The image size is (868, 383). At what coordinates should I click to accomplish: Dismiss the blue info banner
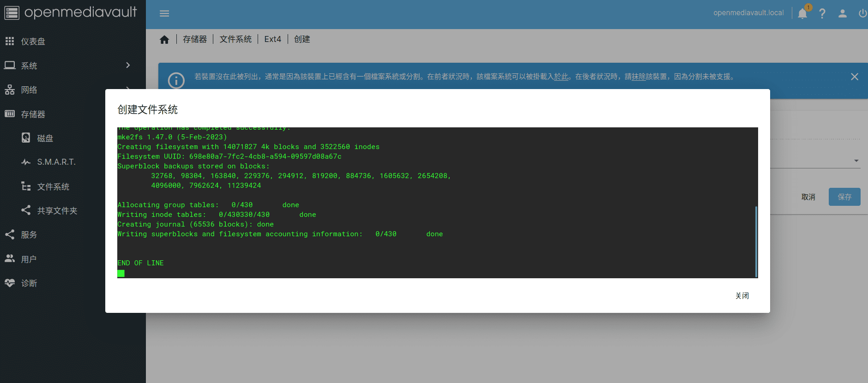click(x=855, y=77)
